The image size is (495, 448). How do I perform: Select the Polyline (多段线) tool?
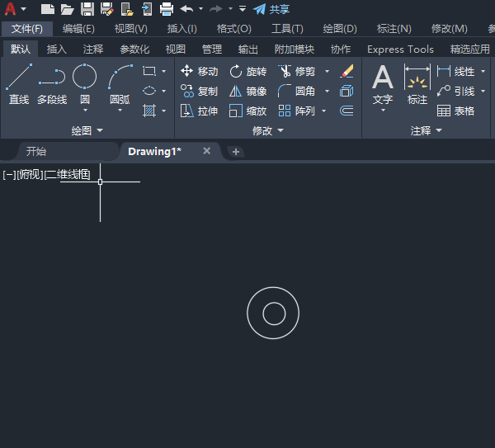(x=52, y=84)
